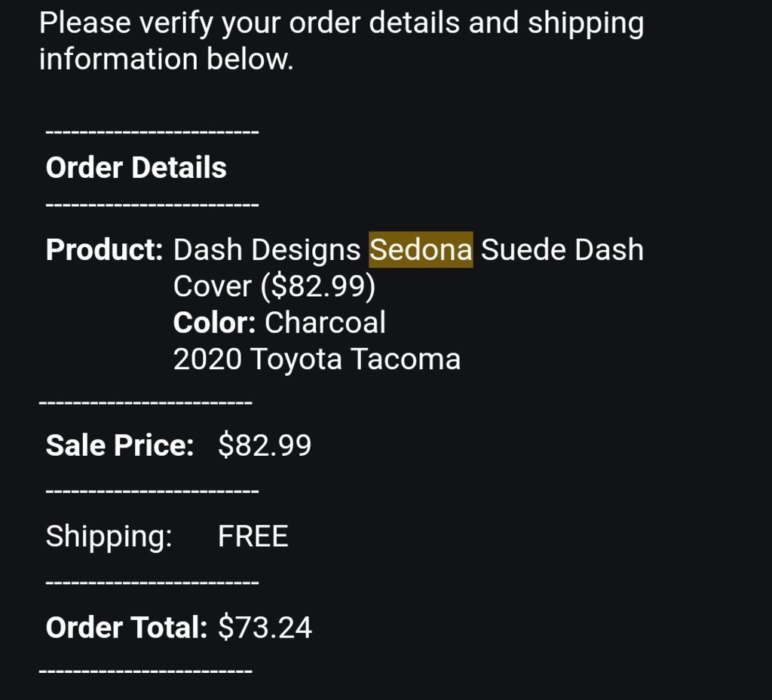The height and width of the screenshot is (700, 772).
Task: Click the Product label
Action: pos(104,249)
